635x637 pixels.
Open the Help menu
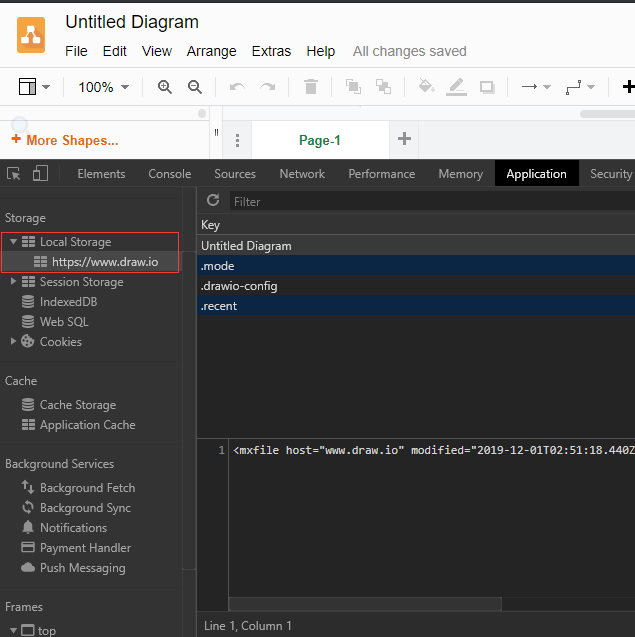[321, 51]
